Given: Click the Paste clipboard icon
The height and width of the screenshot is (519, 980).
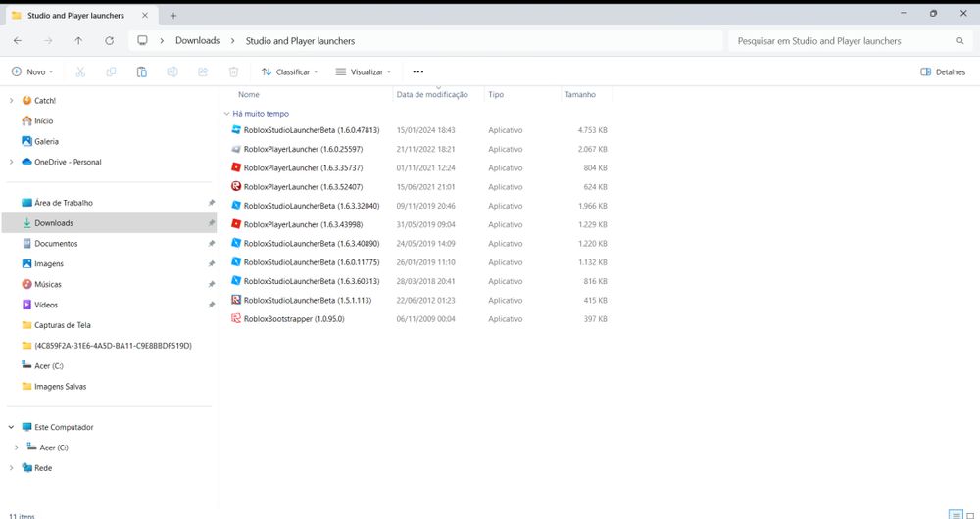Looking at the screenshot, I should (142, 71).
